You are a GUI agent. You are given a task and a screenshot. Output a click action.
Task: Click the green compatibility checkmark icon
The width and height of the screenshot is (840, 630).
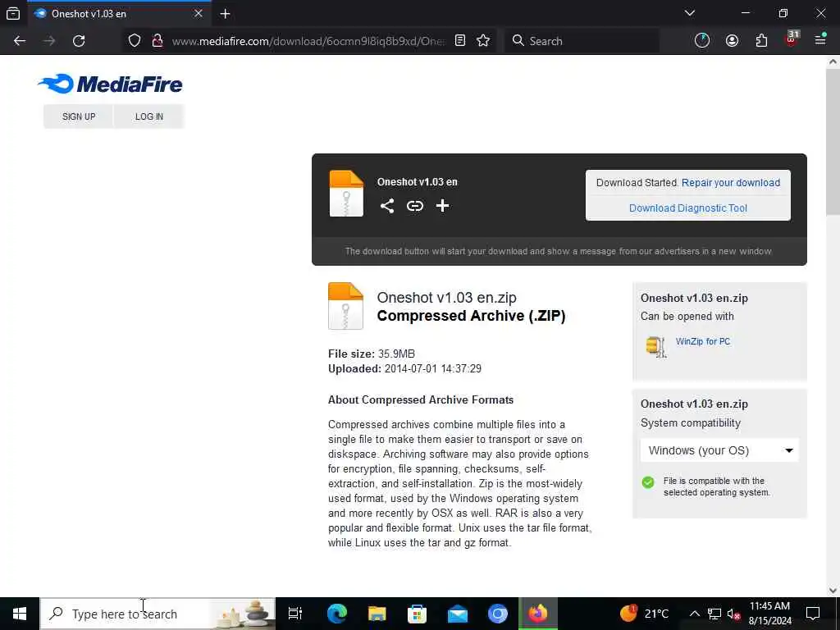[x=648, y=482]
